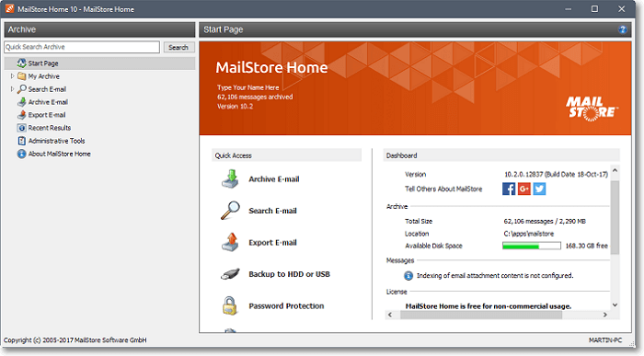Maximize the MailStore Home window

click(x=594, y=8)
